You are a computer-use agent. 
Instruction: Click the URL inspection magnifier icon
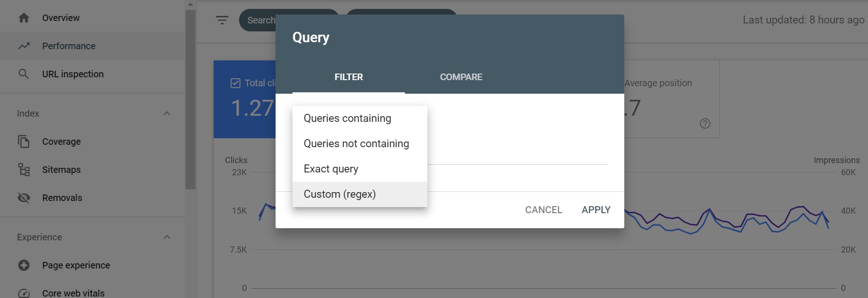[x=23, y=74]
